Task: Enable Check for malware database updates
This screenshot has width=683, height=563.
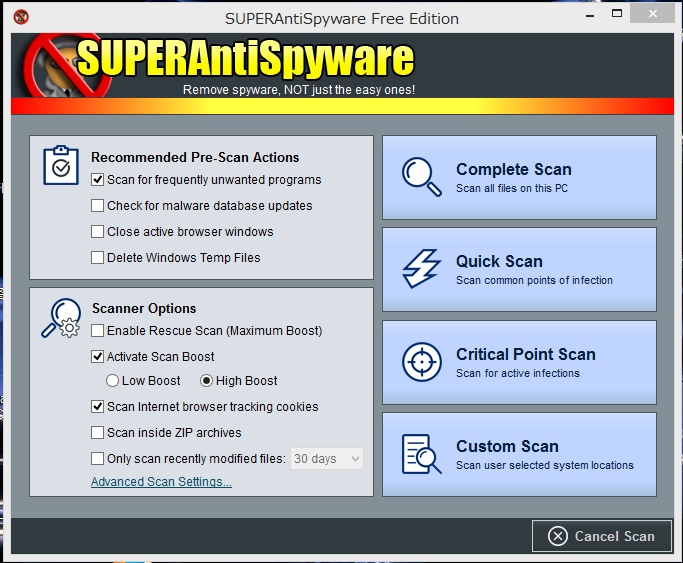Action: click(97, 206)
